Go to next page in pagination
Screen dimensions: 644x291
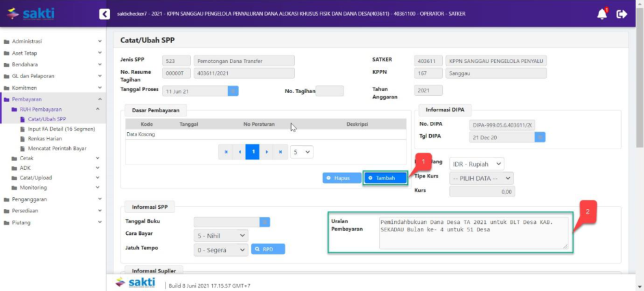266,152
